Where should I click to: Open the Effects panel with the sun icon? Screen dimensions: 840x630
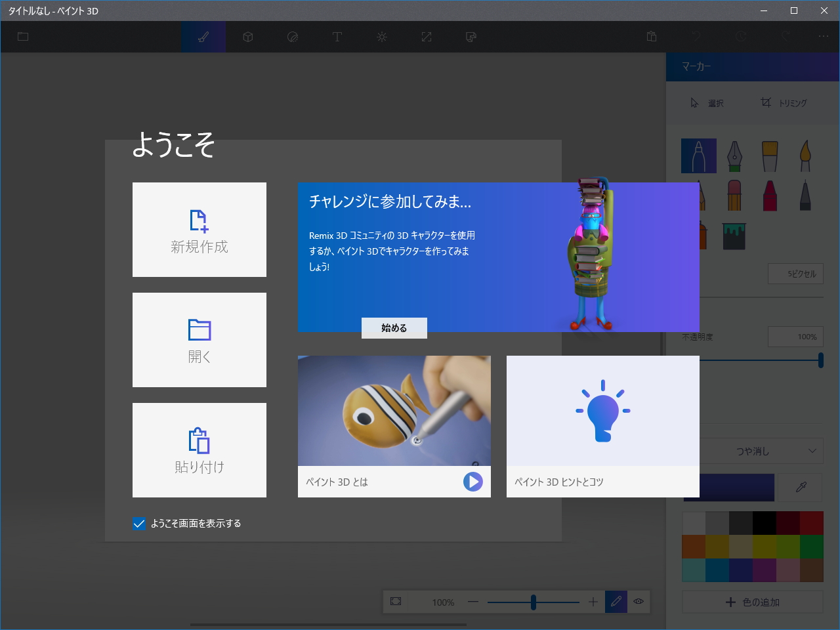click(382, 37)
